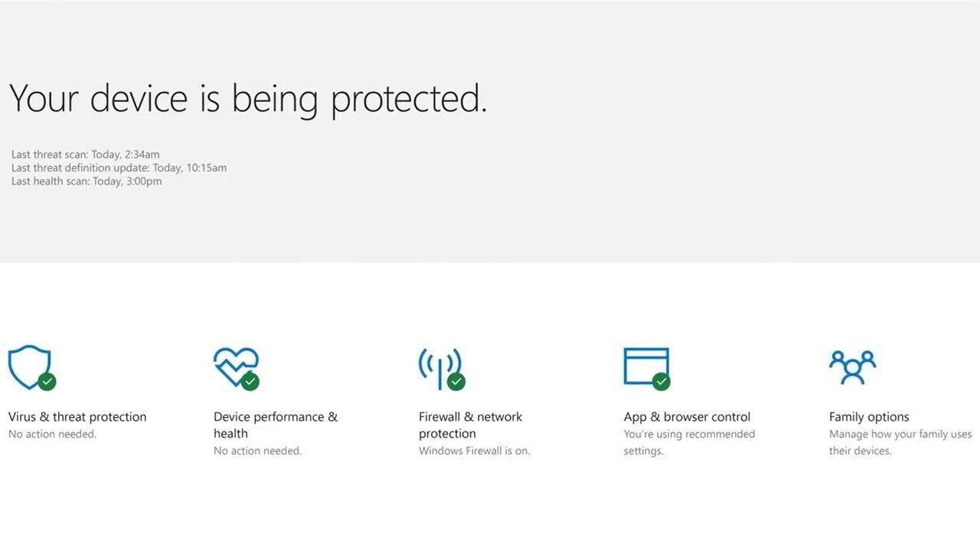Select the Family options title
The width and height of the screenshot is (980, 551).
tap(869, 417)
